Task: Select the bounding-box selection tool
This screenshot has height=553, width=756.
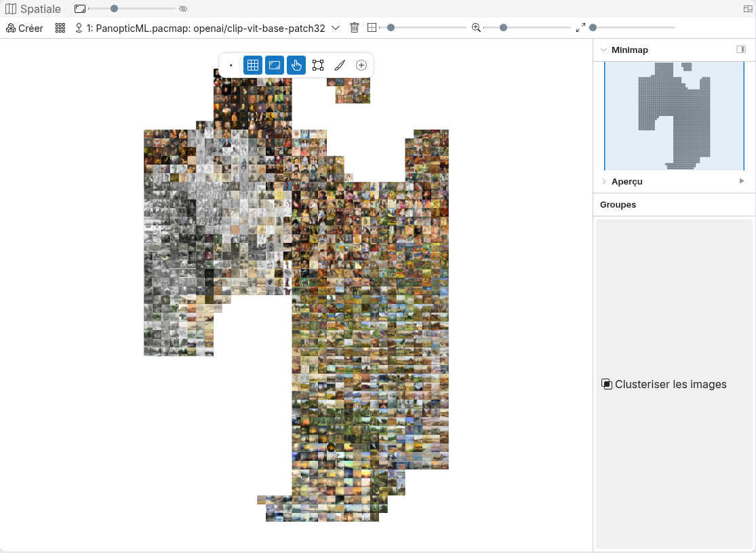Action: [x=318, y=65]
